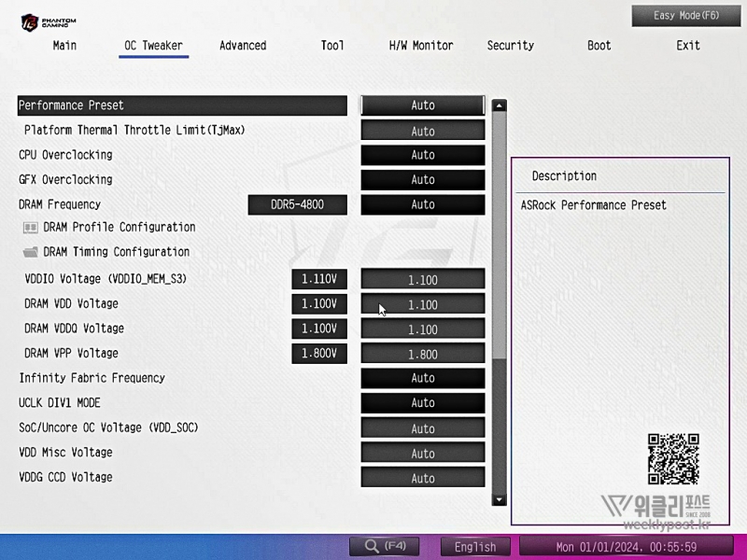Click scrollbar up arrow
Screen dimensions: 747x560
[x=499, y=106]
